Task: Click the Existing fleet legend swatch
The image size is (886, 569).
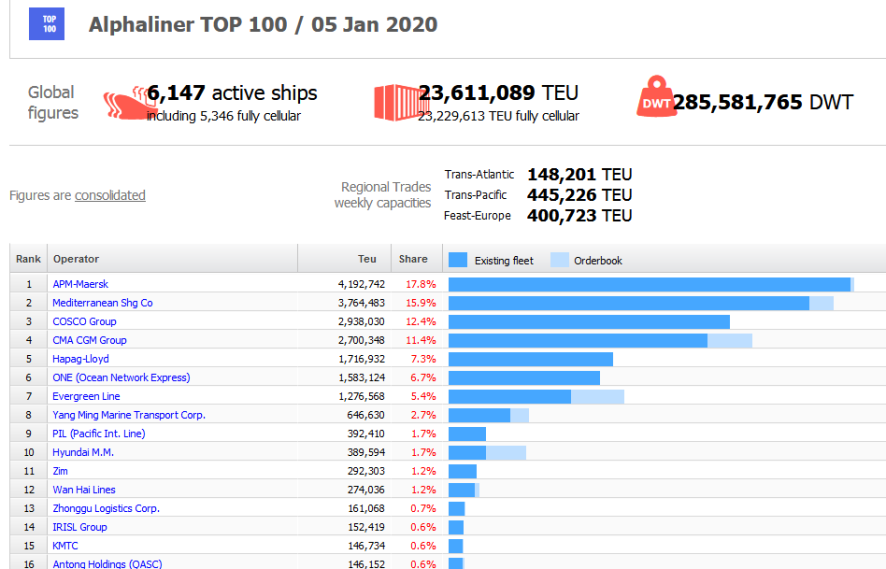Action: click(458, 260)
